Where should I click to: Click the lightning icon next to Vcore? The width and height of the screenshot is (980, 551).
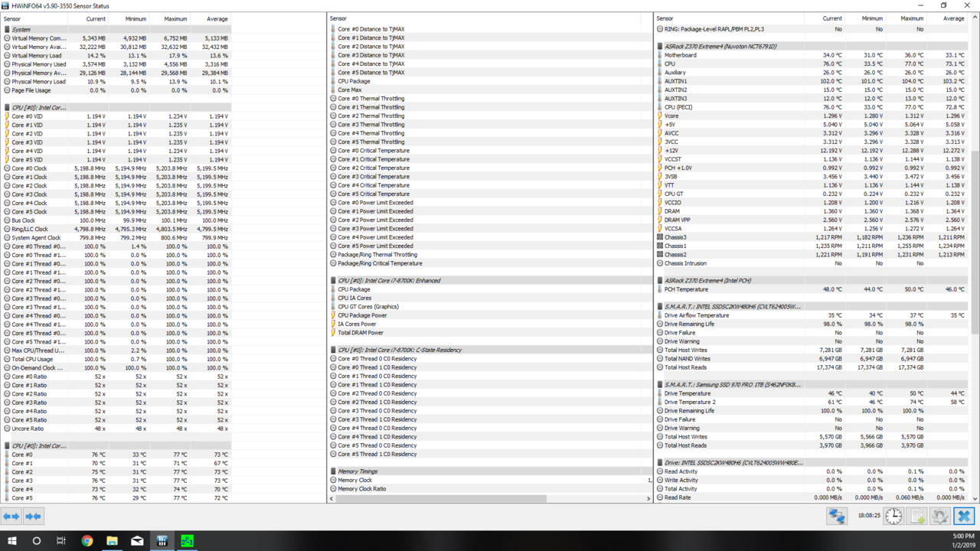660,116
